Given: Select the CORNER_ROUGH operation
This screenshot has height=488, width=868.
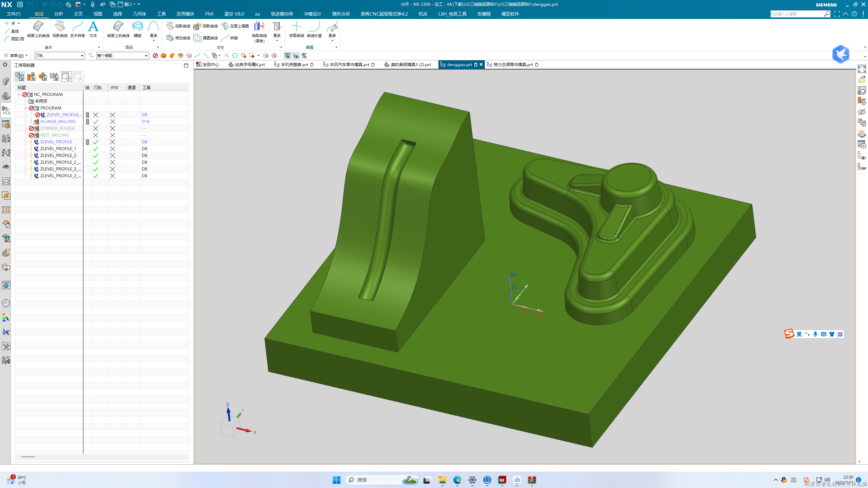Looking at the screenshot, I should coord(57,128).
